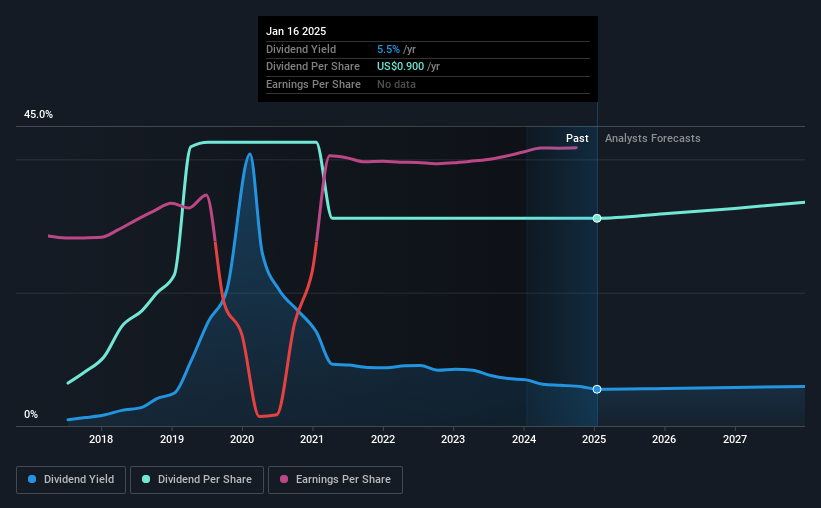
Task: Click the Past region label
Action: 577,138
